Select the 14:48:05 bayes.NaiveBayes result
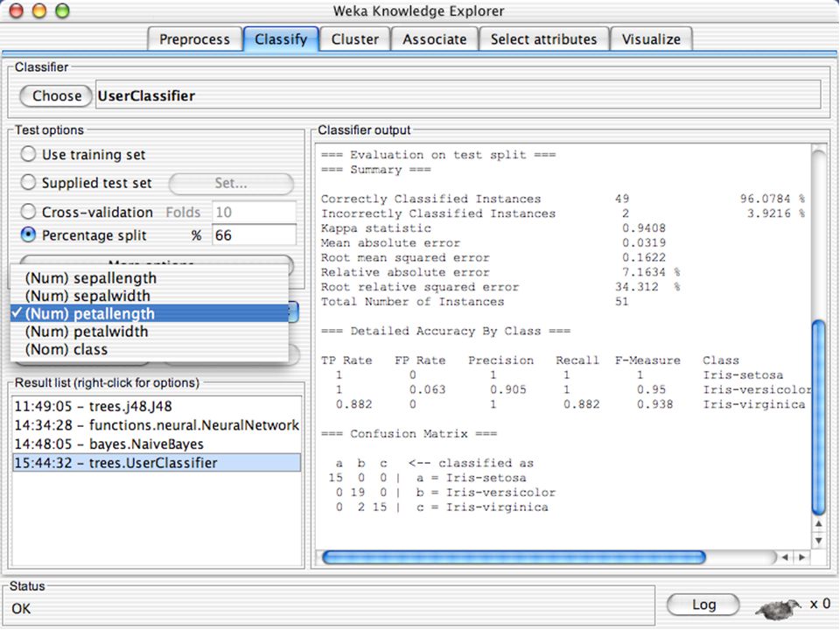Image resolution: width=840 pixels, height=630 pixels. coord(157,444)
